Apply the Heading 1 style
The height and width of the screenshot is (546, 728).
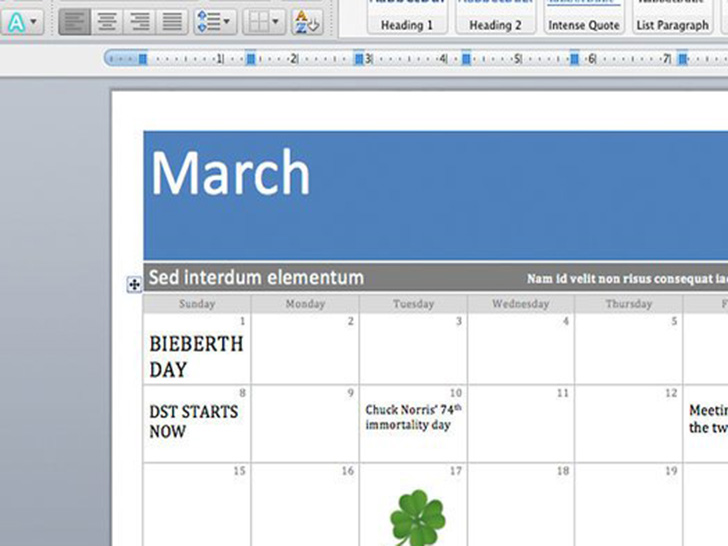[x=407, y=17]
